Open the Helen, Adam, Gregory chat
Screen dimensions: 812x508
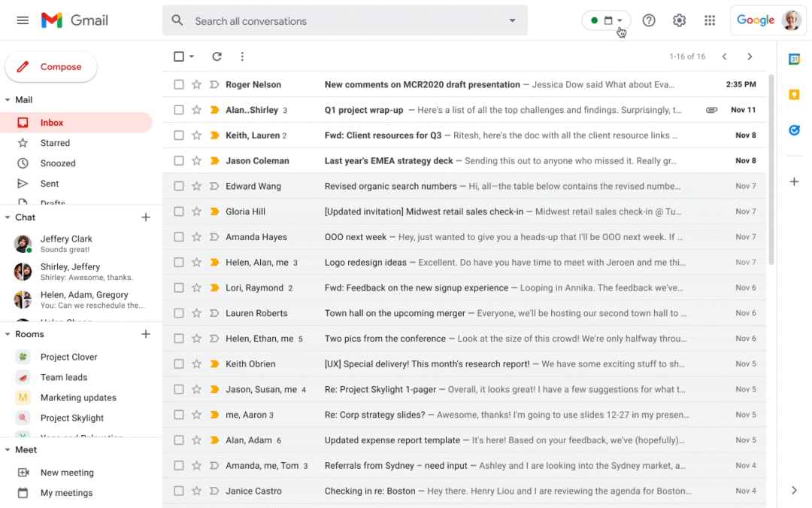(77, 300)
